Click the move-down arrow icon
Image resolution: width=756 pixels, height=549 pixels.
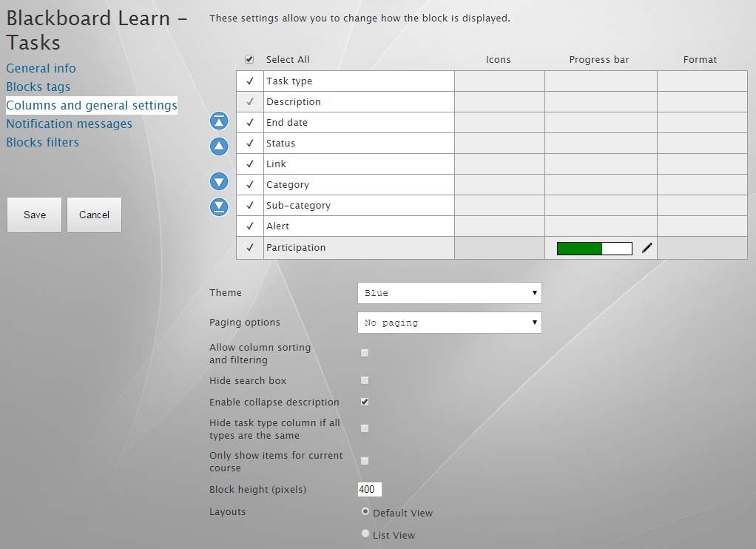pos(219,181)
